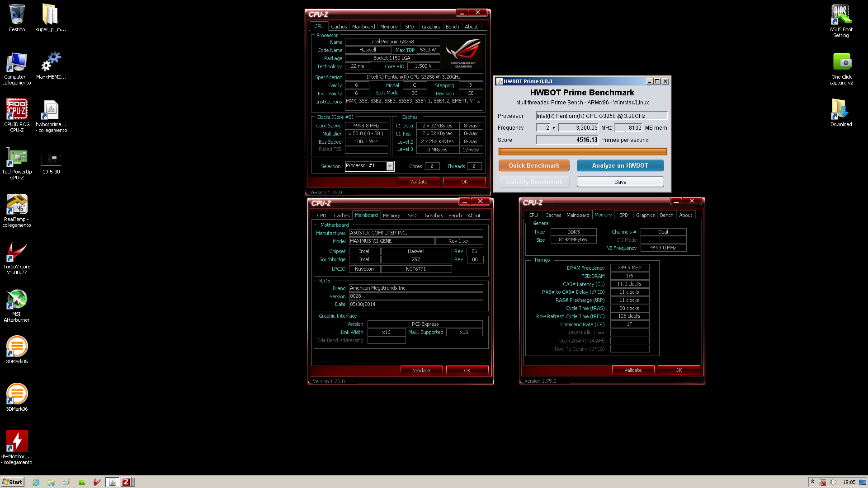Select the 3DMark05 desktop icon
This screenshot has width=868, height=488.
pos(17,350)
